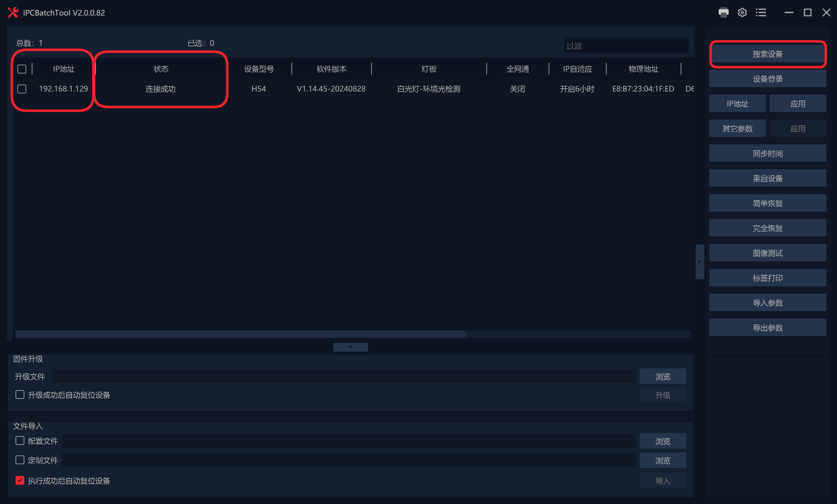Tick the select-all header checkbox
837x504 pixels.
(x=22, y=69)
